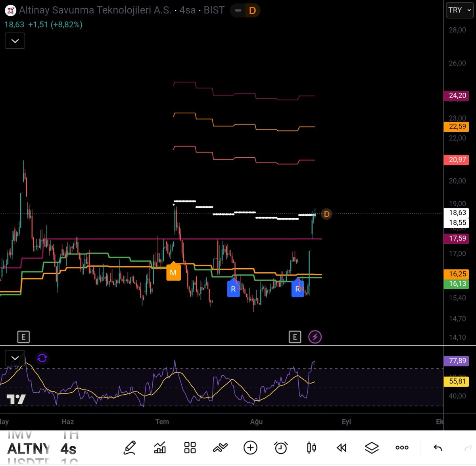Click the Tem month label on time axis

(162, 422)
